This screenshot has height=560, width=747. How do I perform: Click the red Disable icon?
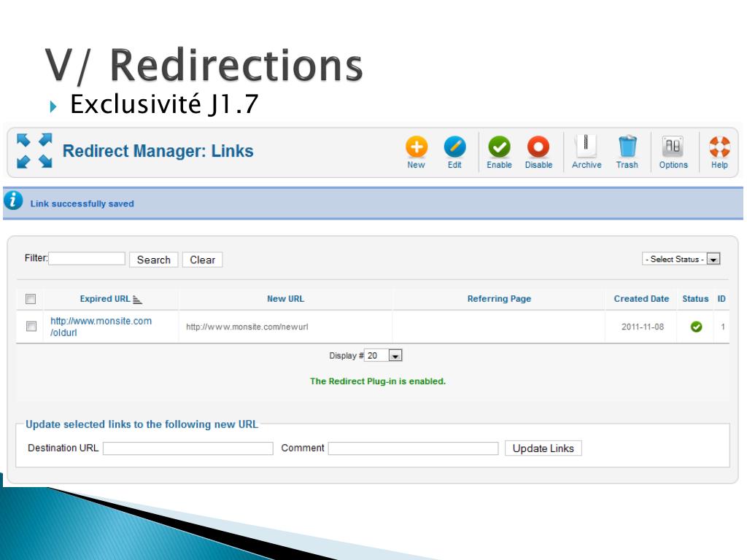(538, 147)
